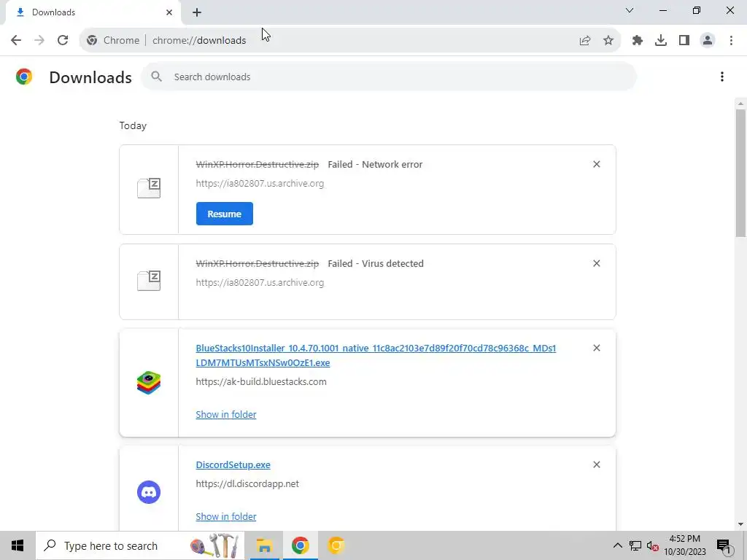Click the https://dl.discordapp.net source URL
Viewport: 747px width, 560px height.
click(247, 484)
